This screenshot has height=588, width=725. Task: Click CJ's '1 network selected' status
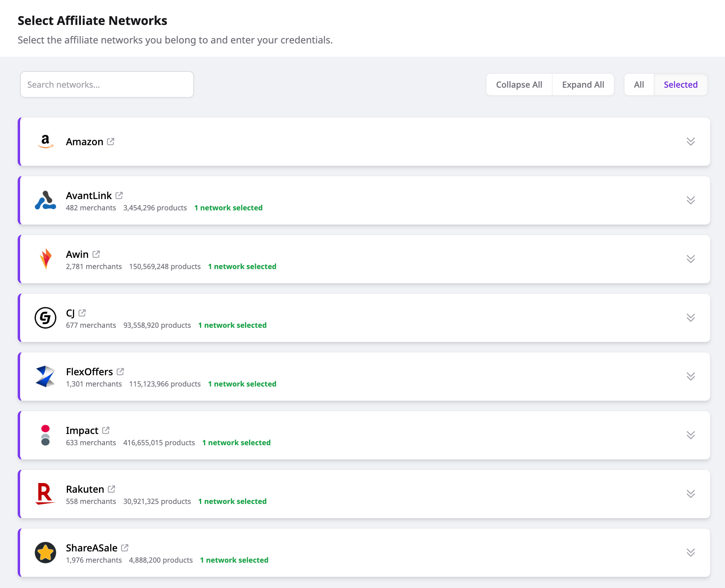point(233,325)
